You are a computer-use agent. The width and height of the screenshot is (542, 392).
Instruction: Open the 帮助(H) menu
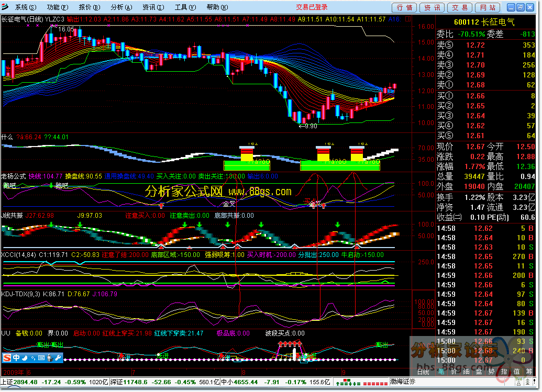(x=217, y=7)
